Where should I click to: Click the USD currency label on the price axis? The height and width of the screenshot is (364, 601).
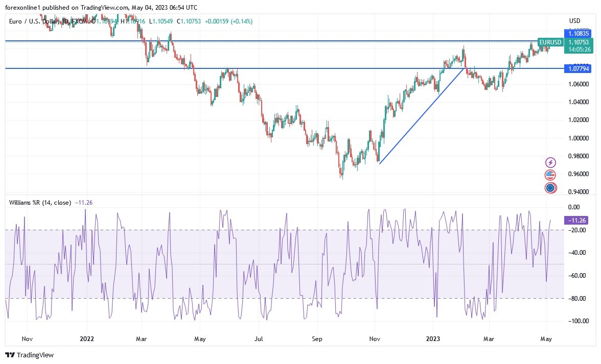(574, 20)
